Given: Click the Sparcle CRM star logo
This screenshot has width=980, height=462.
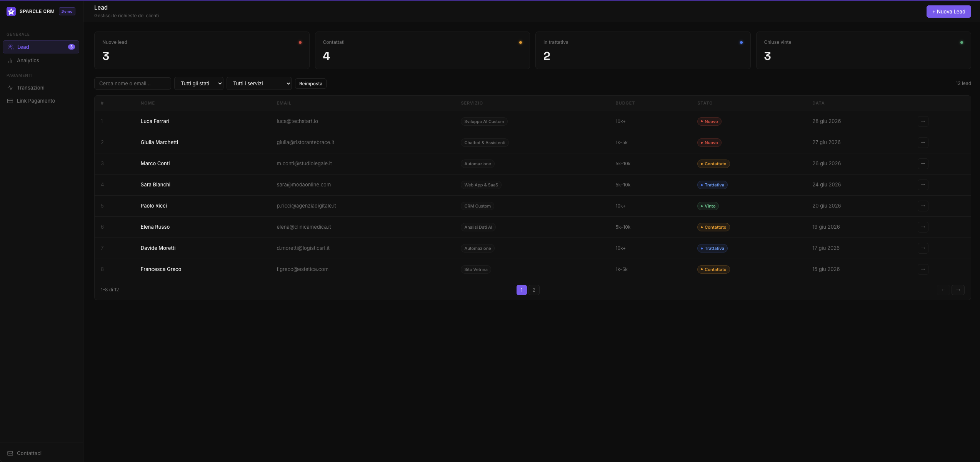Looking at the screenshot, I should coord(11,12).
